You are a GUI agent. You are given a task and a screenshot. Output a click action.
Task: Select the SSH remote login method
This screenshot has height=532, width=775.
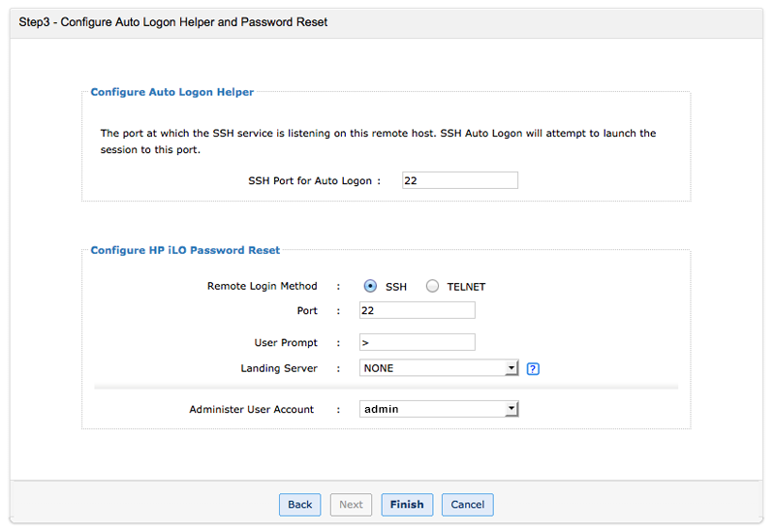[370, 286]
